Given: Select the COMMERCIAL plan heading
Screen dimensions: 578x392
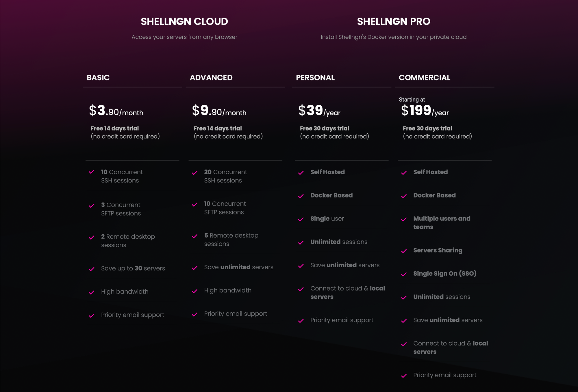Looking at the screenshot, I should point(424,78).
